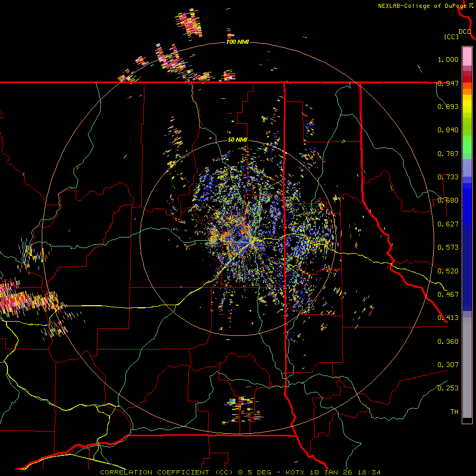Select the 0.787 legend value
Screen dimensions: 476x476
pyautogui.click(x=448, y=153)
